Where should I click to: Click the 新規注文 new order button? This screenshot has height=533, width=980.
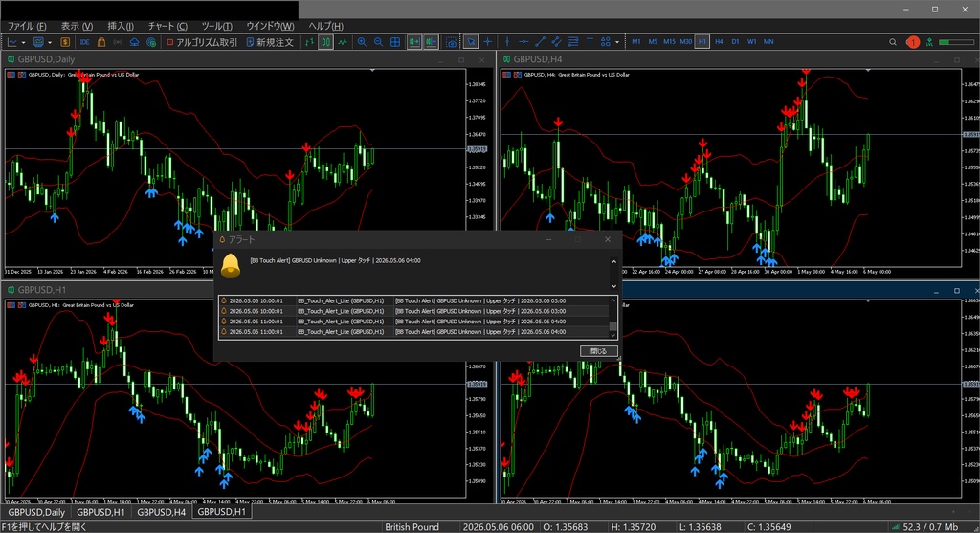tap(270, 42)
